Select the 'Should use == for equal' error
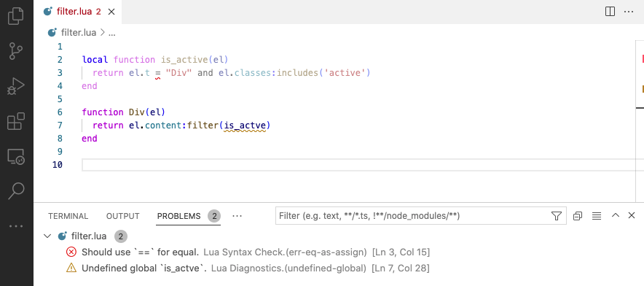The width and height of the screenshot is (644, 286). [x=339, y=252]
